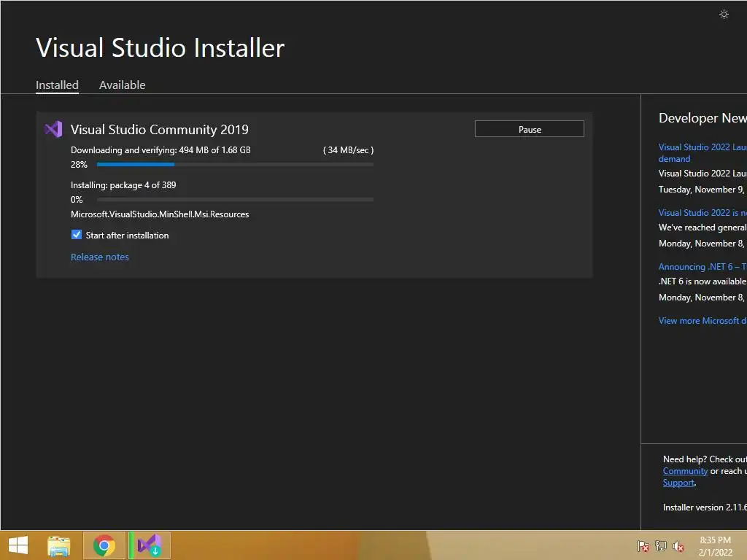Click Microsoft.VisualStudio.MinShell.Msi.Resources package name
The width and height of the screenshot is (747, 560).
(160, 214)
